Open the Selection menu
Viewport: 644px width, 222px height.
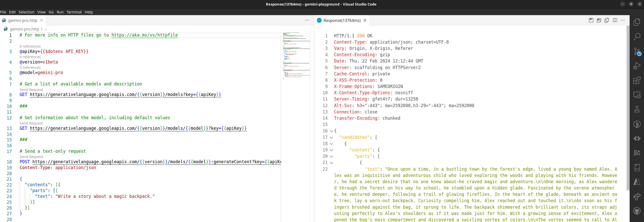pos(26,12)
